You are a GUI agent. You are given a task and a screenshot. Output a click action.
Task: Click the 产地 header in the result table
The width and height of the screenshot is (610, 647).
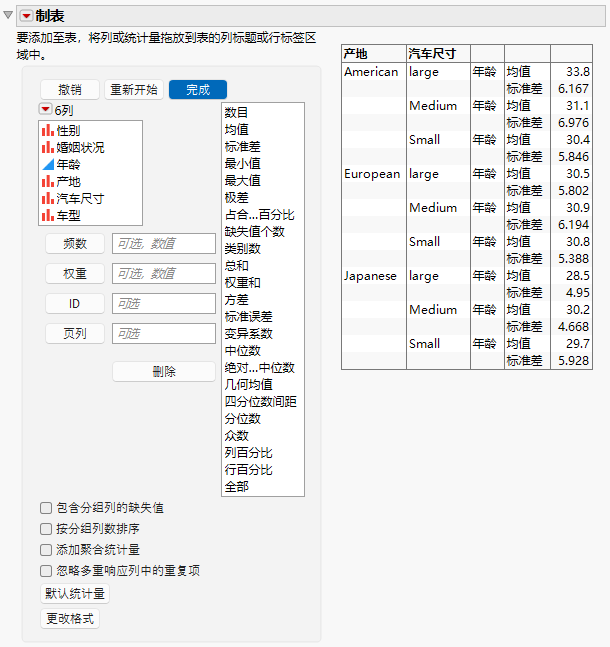(355, 54)
